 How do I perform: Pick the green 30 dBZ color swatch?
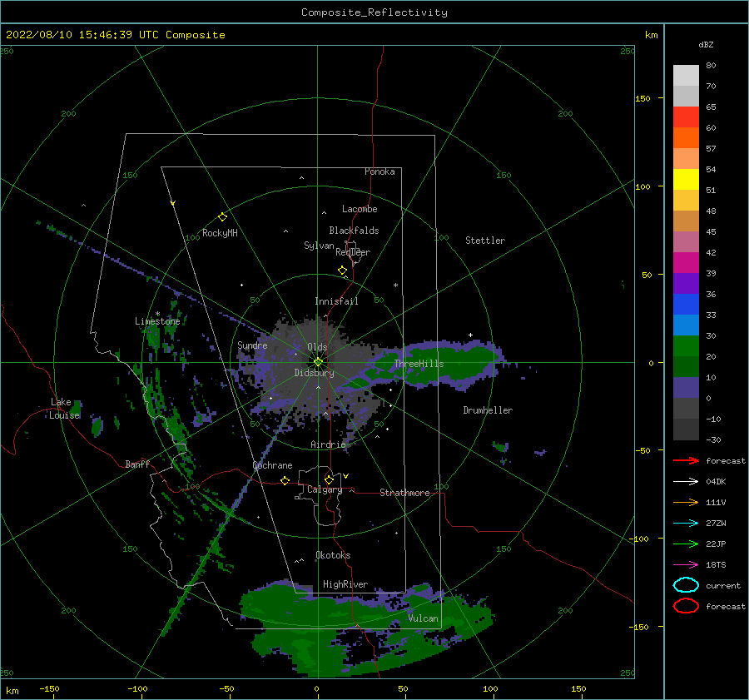[686, 345]
